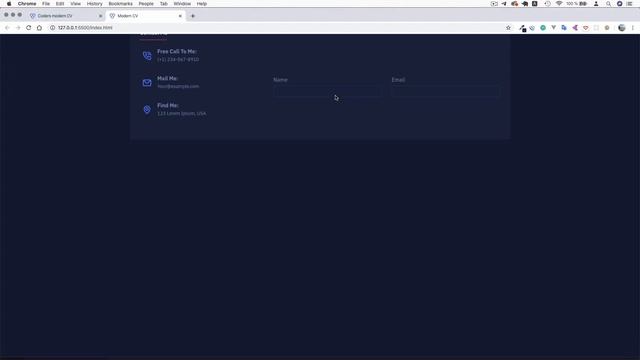
Task: Open the Time Machine clock icon
Action: 547,4
